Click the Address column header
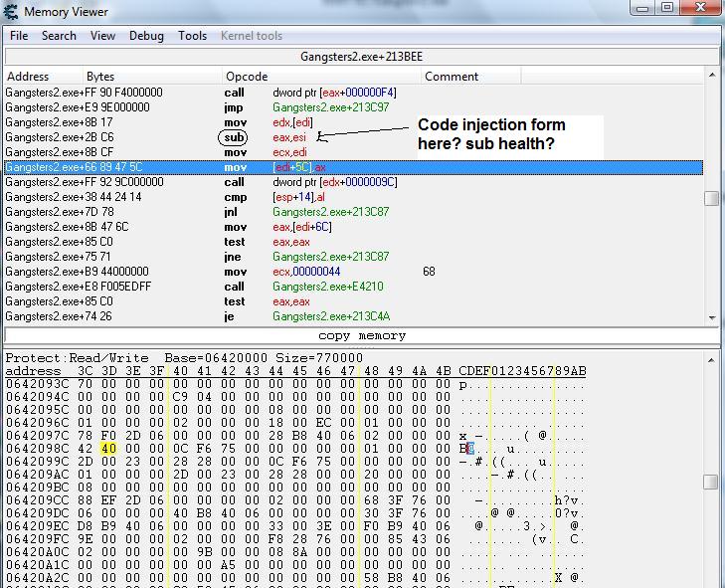This screenshot has width=725, height=588. click(28, 77)
